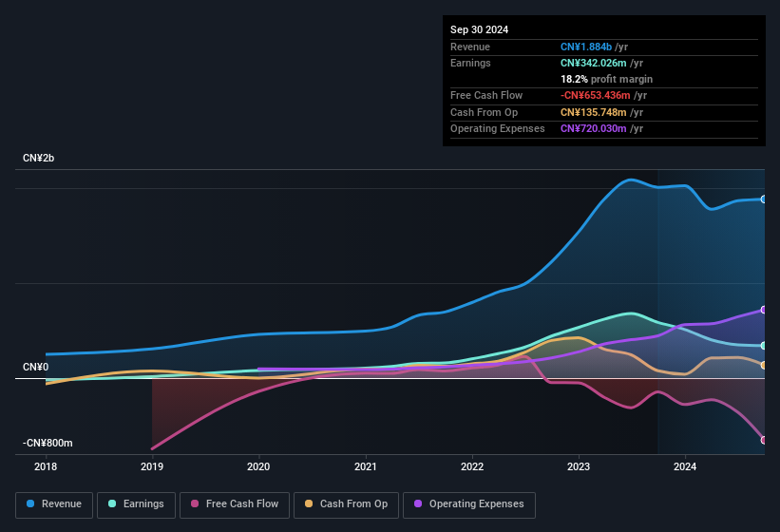
Task: Click the Sep 30 2024 tooltip date
Action: click(x=480, y=29)
